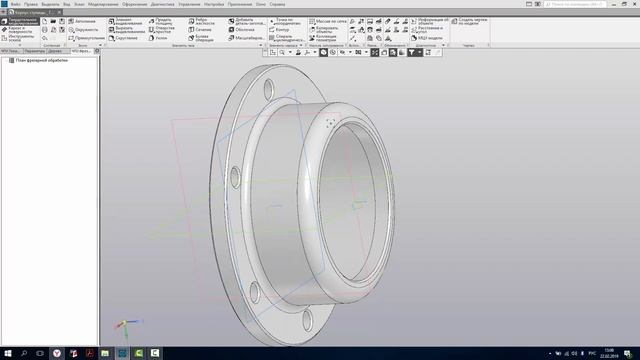Expand the Диагностика panel group

point(443,45)
